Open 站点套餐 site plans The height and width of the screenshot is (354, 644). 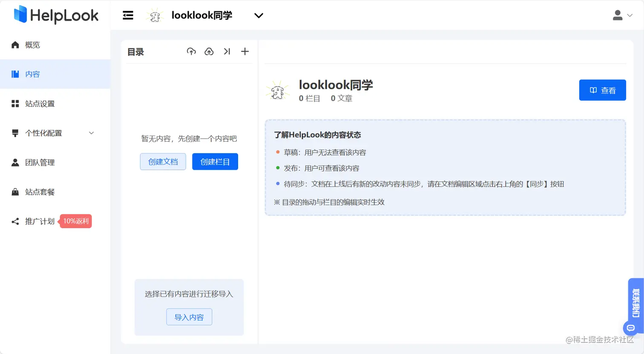click(x=55, y=192)
